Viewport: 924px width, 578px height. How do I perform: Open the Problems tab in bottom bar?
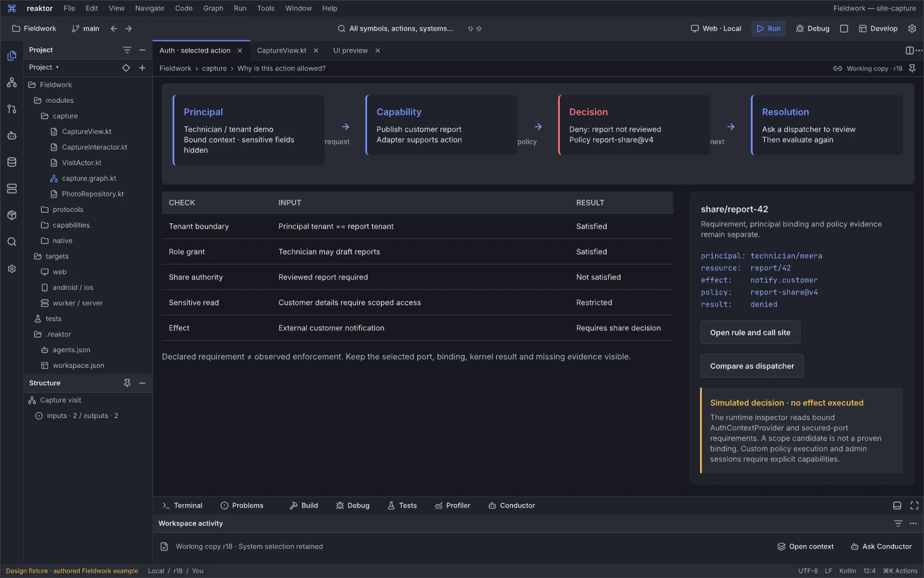point(242,505)
